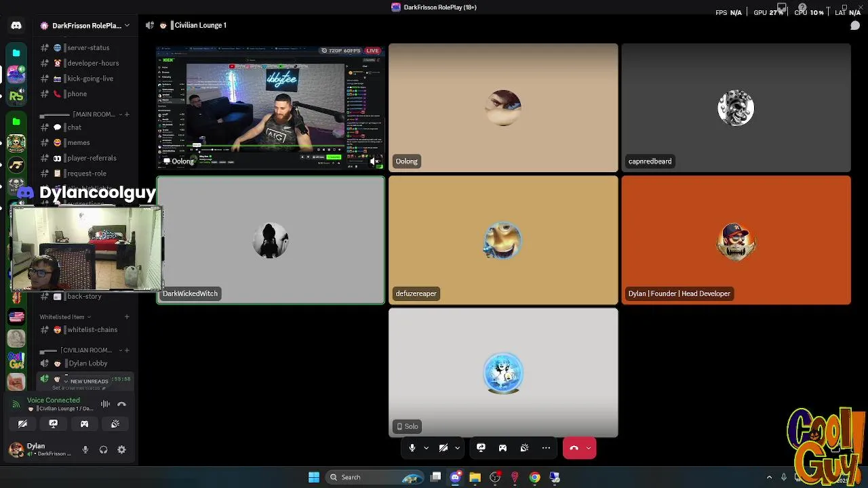868x488 pixels.
Task: Open Oolong's live stream tile
Action: pos(271,108)
